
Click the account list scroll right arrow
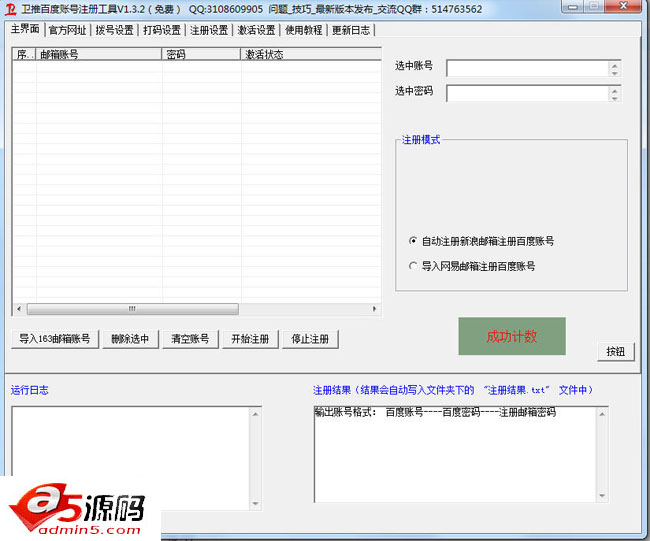pyautogui.click(x=374, y=309)
